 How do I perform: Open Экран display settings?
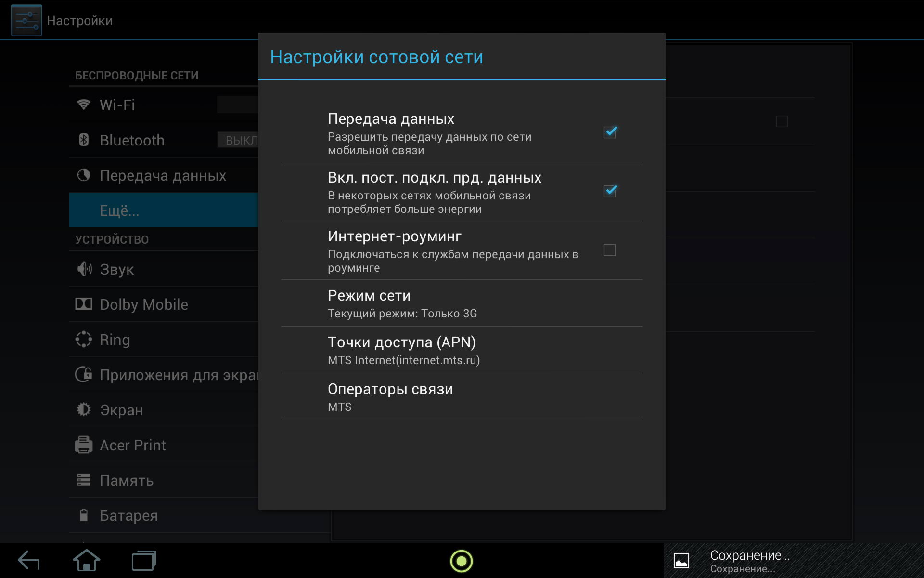[164, 409]
